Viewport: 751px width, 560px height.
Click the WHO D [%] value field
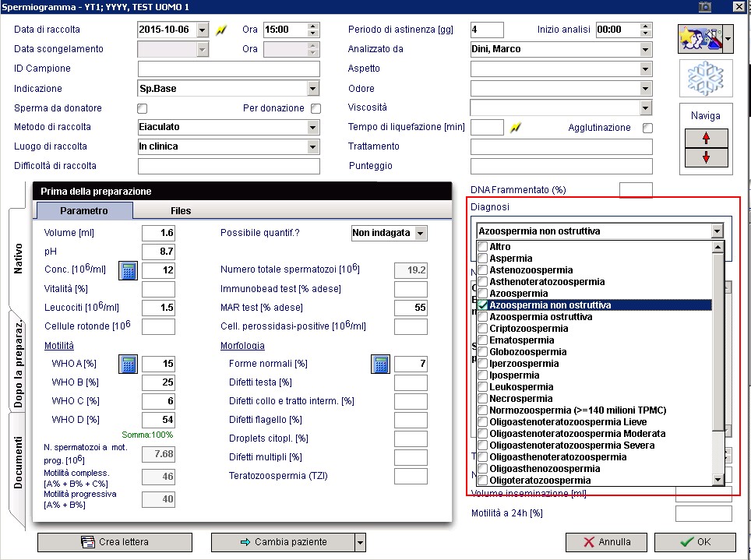[x=158, y=420]
